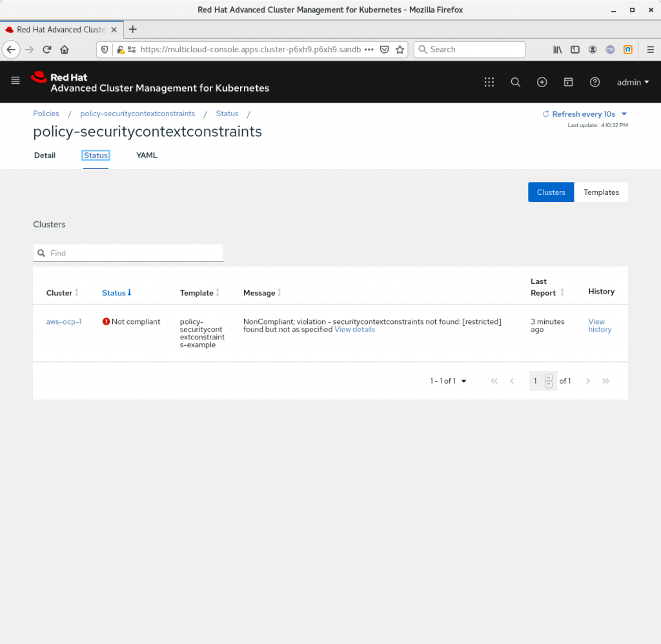Sort table by Status column

(117, 293)
